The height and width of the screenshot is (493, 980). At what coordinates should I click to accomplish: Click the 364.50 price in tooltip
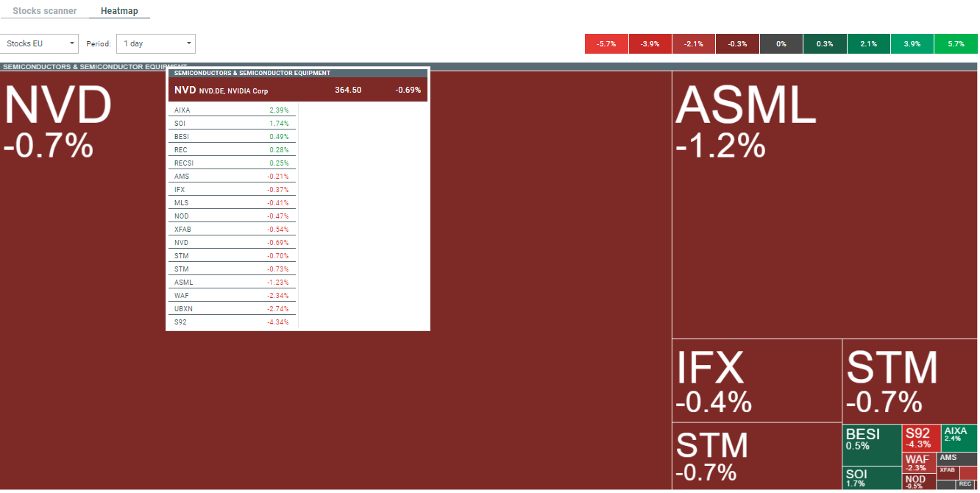(348, 90)
